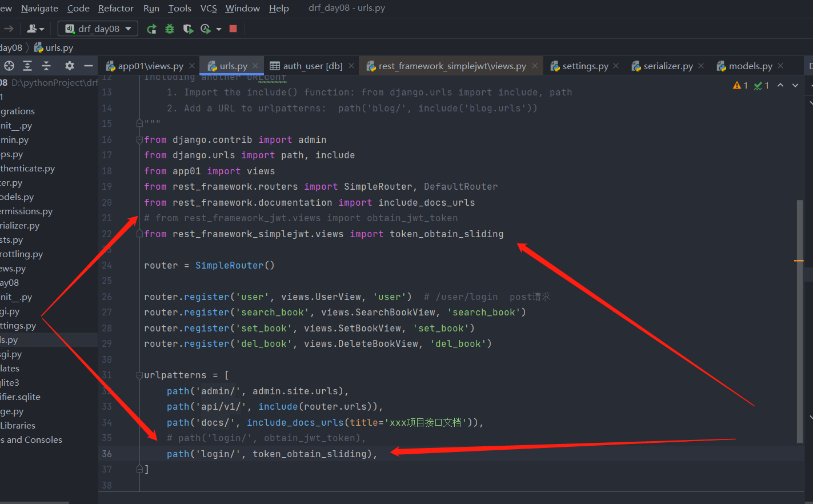Collapse the import block at line 16
Image resolution: width=813 pixels, height=504 pixels.
point(139,139)
